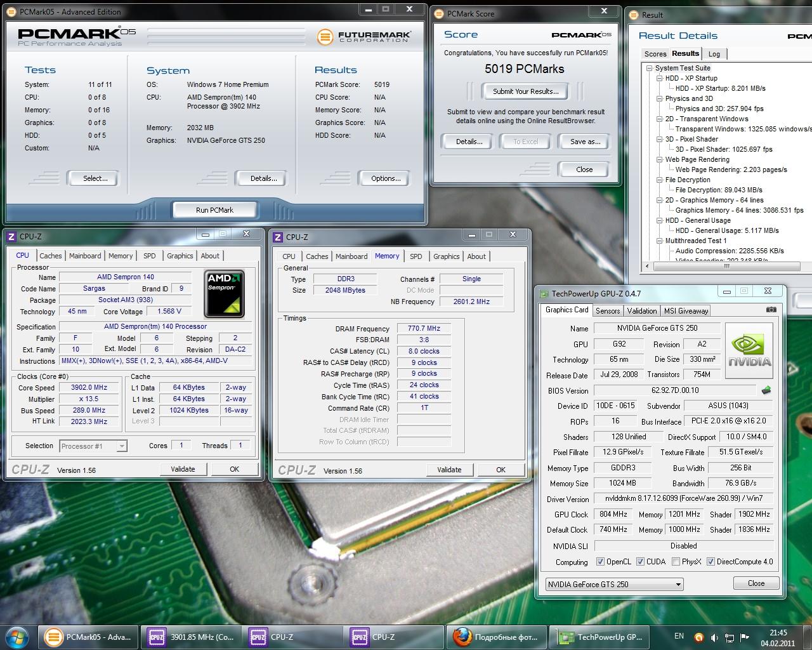Screen dimensions: 812x650
Task: Open the MSI Giveaway tab in GPU-Z
Action: (686, 310)
